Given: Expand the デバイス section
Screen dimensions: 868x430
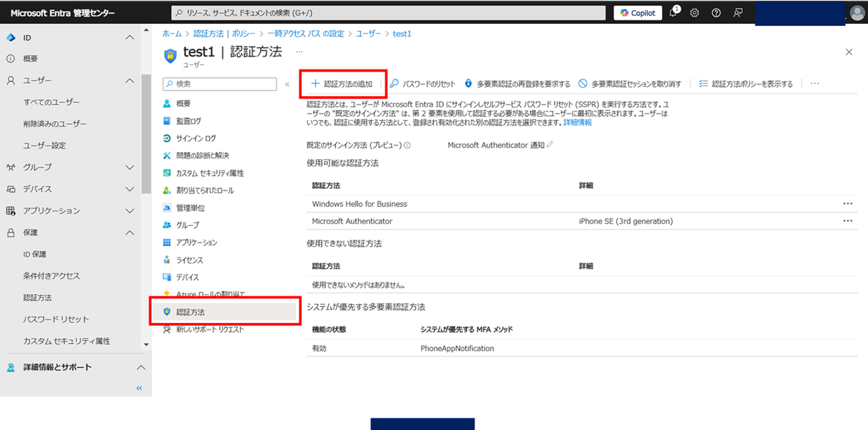Looking at the screenshot, I should 129,189.
